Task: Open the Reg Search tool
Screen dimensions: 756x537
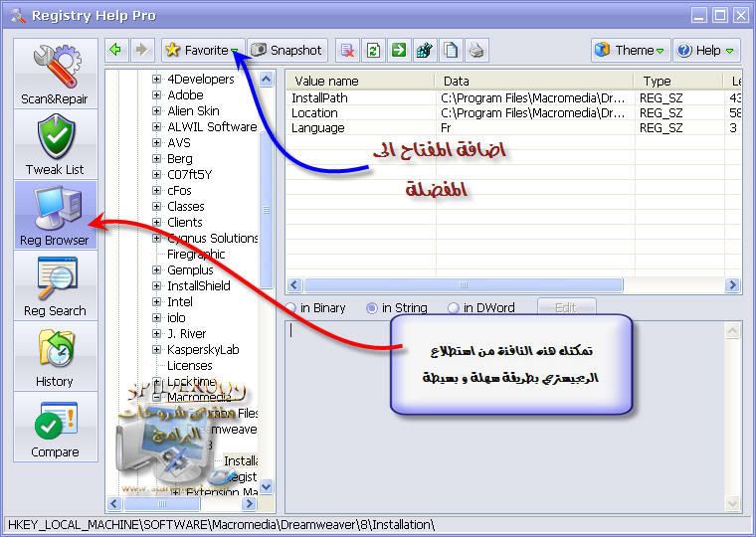Action: point(55,285)
